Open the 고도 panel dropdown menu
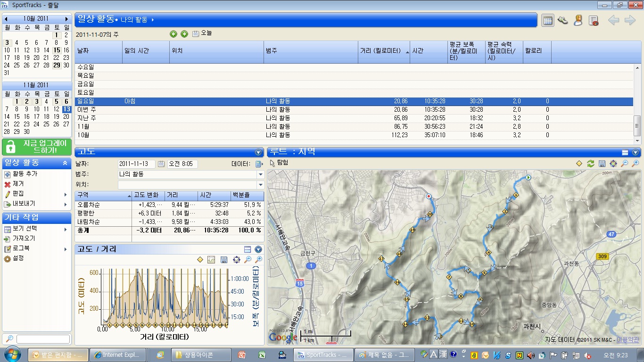The image size is (644, 362). pyautogui.click(x=258, y=152)
